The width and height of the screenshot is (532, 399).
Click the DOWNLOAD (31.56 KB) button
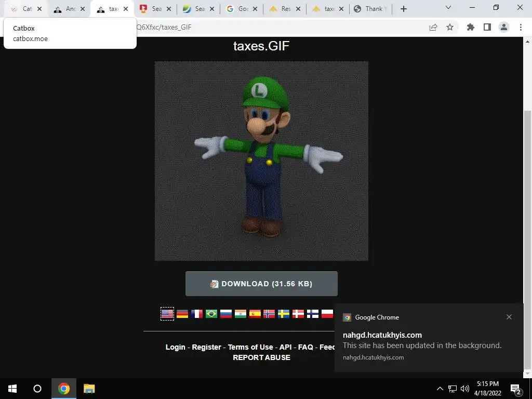pyautogui.click(x=261, y=284)
